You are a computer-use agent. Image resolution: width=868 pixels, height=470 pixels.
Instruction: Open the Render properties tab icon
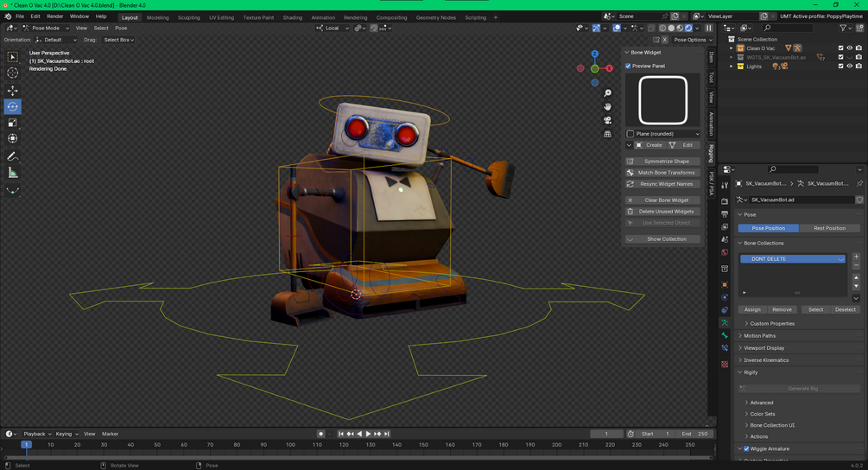[725, 201]
